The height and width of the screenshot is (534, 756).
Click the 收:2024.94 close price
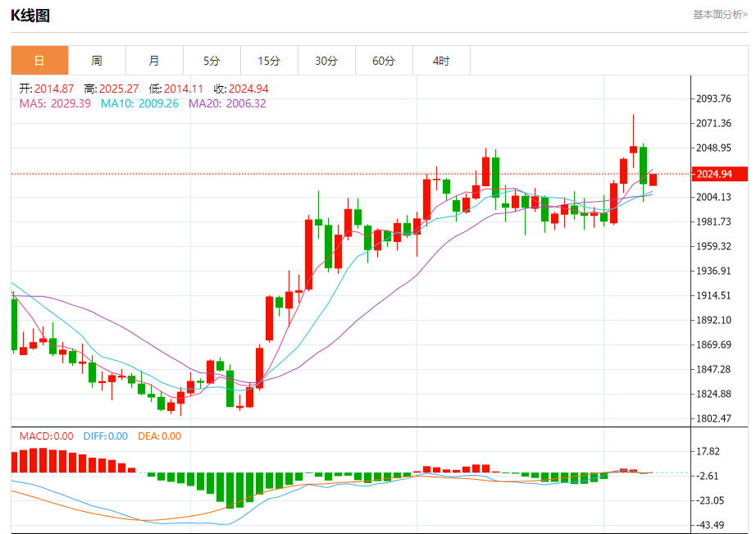(x=241, y=89)
